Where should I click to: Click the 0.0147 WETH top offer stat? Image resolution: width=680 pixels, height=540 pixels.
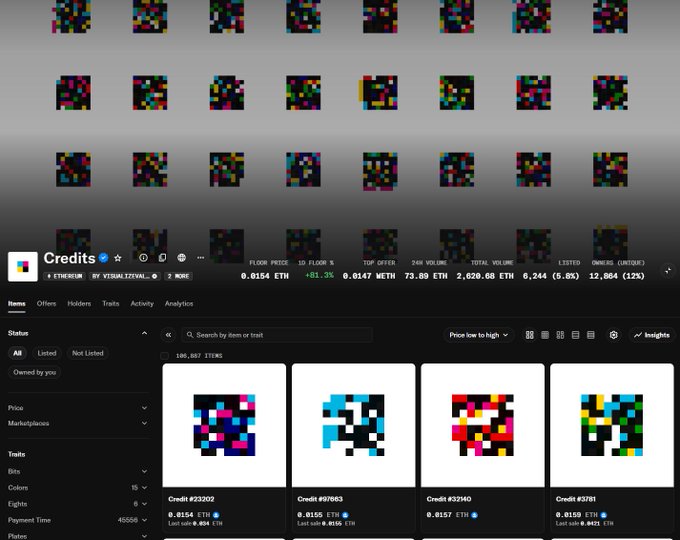point(369,276)
